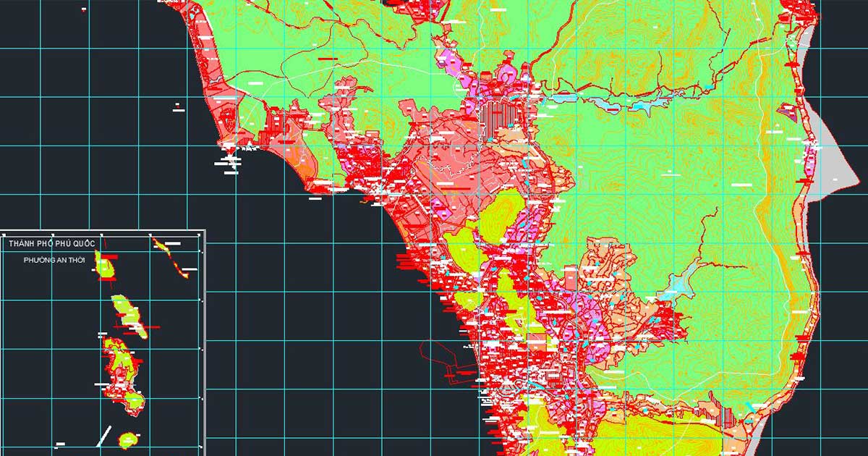868x456 pixels.
Task: Click the white diagonal line in the inset
Action: click(x=104, y=436)
